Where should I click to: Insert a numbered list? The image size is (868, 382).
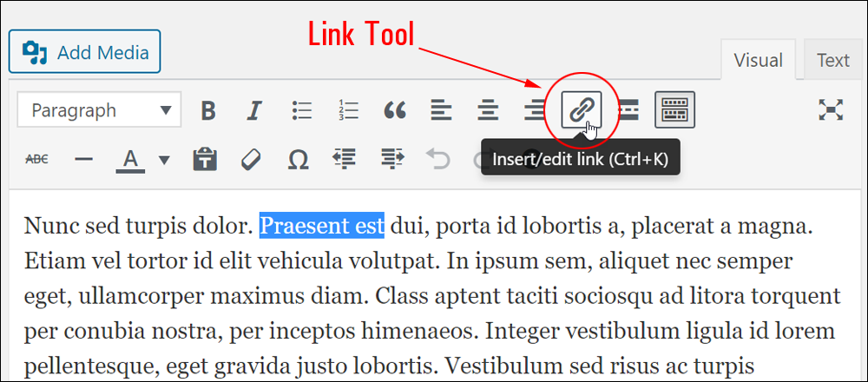pyautogui.click(x=348, y=109)
